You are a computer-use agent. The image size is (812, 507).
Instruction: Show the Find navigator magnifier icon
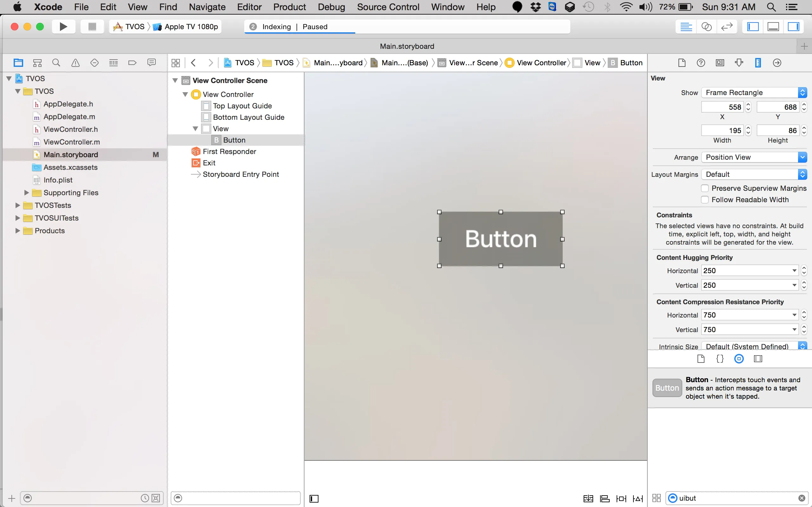click(x=56, y=63)
